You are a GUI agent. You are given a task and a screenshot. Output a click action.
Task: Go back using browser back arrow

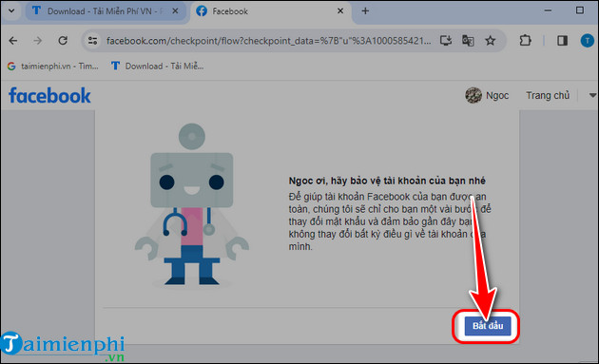pos(13,41)
